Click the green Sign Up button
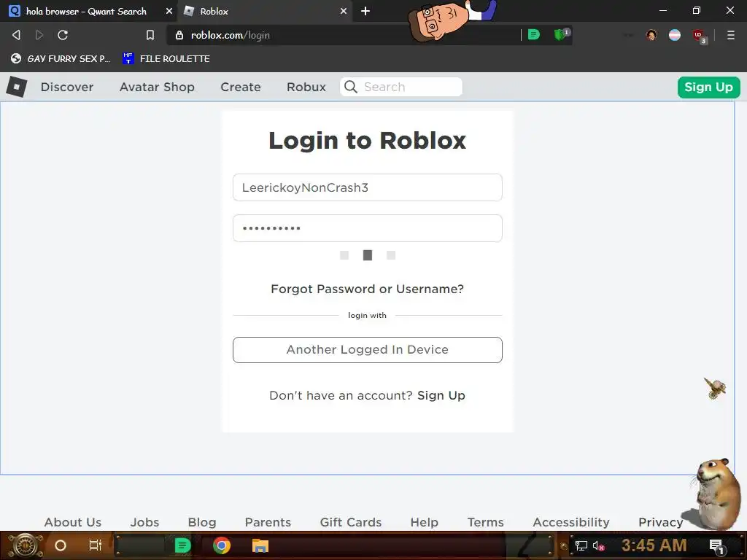This screenshot has height=560, width=747. (x=708, y=87)
